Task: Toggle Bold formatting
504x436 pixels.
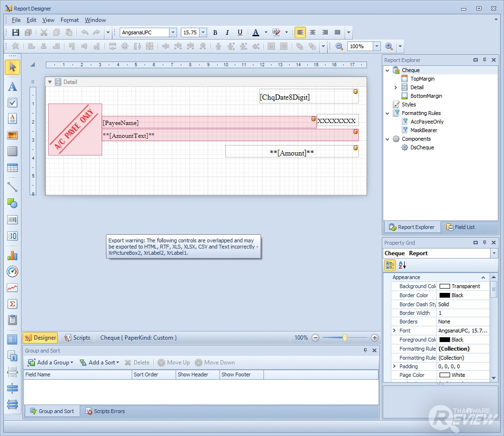Action: tap(215, 32)
